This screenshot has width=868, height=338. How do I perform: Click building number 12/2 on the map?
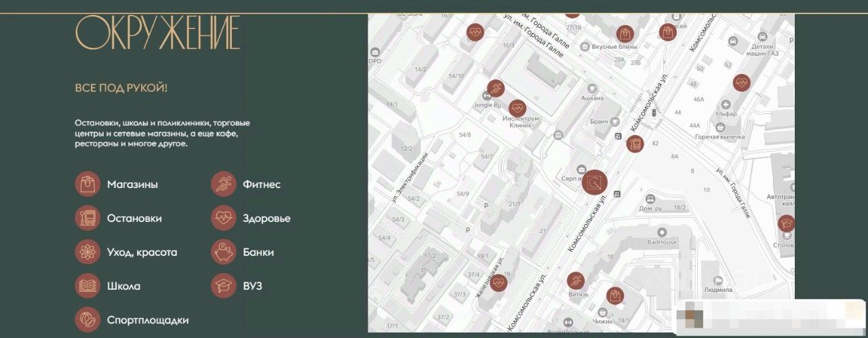[x=407, y=148]
